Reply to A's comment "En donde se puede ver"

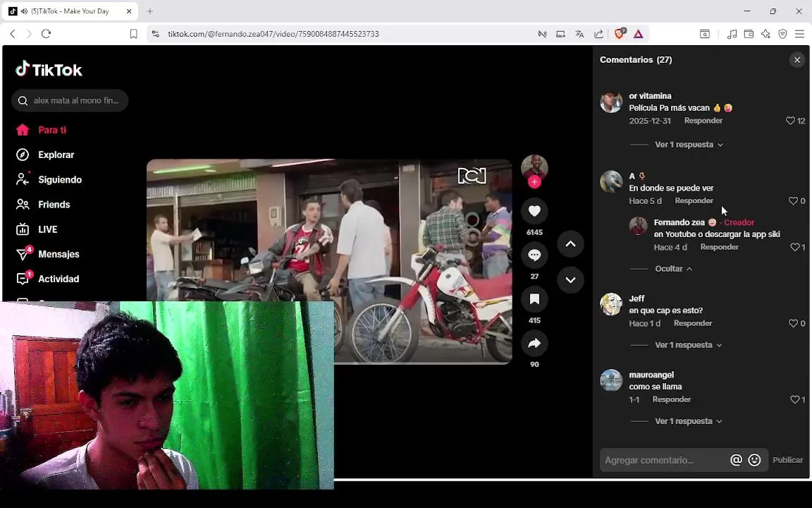click(x=694, y=200)
